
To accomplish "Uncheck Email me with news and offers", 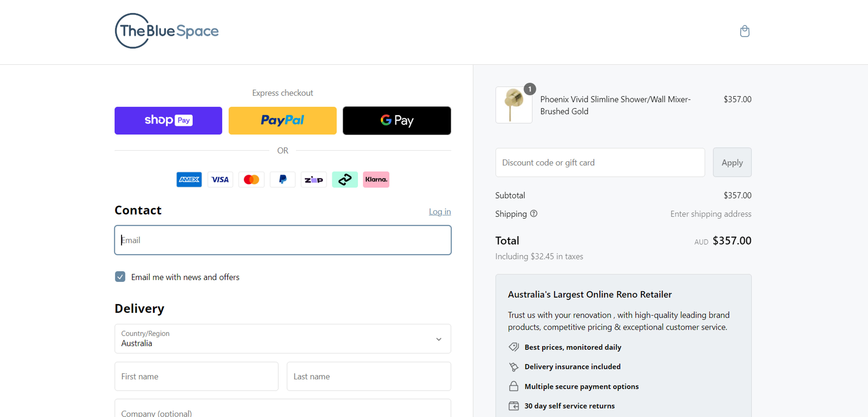I will (x=120, y=276).
